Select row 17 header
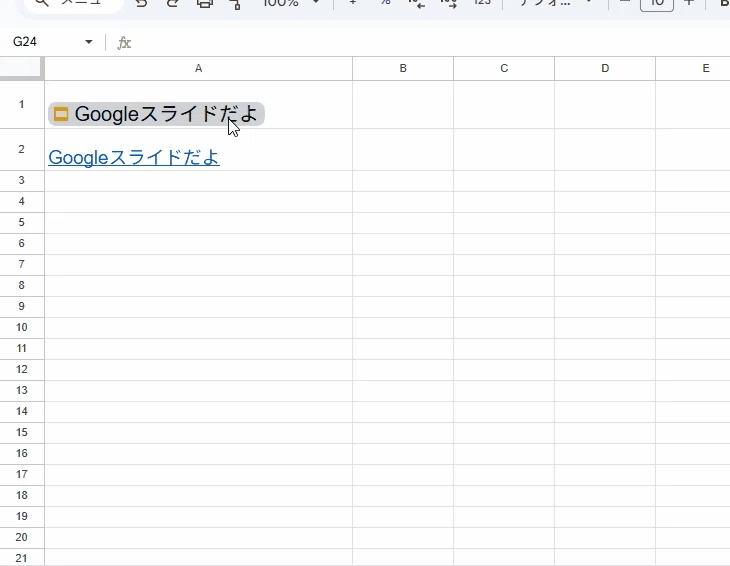 (x=22, y=474)
